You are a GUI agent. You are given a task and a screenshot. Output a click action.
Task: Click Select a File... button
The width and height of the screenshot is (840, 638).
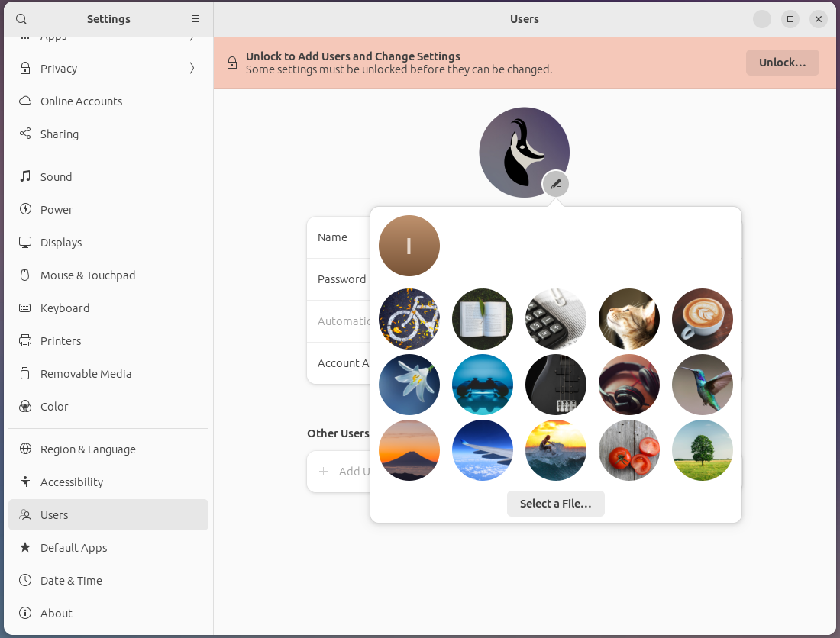click(x=555, y=504)
